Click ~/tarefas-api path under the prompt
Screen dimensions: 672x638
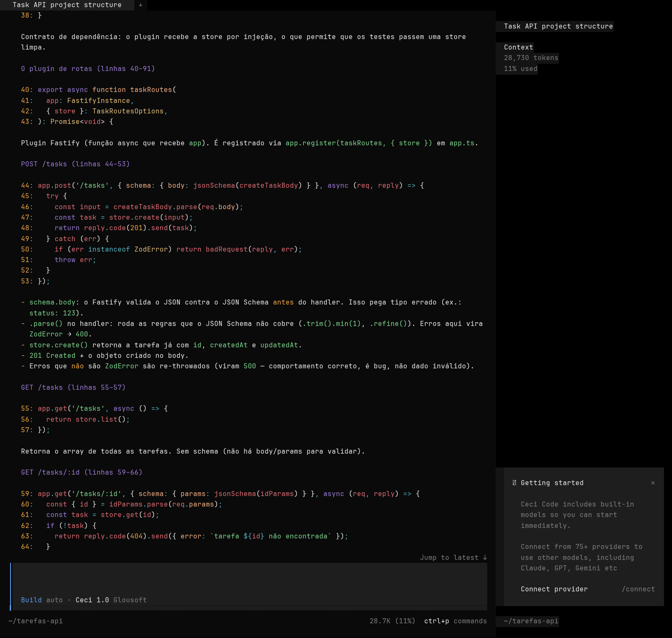pos(36,621)
